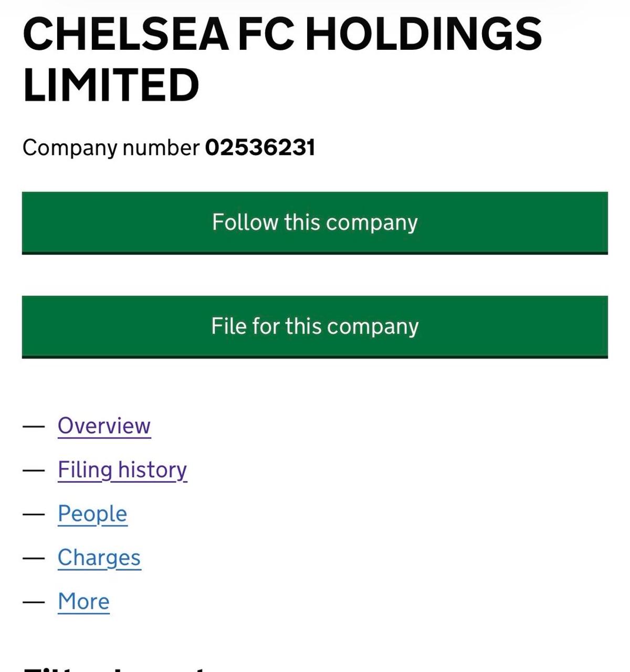Navigate to the Charges section
The width and height of the screenshot is (630, 672).
point(99,558)
